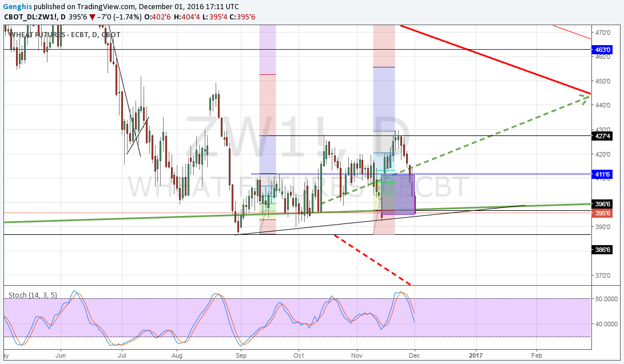Click the L:395'4 low value
The width and height of the screenshot is (624, 364).
pos(215,17)
